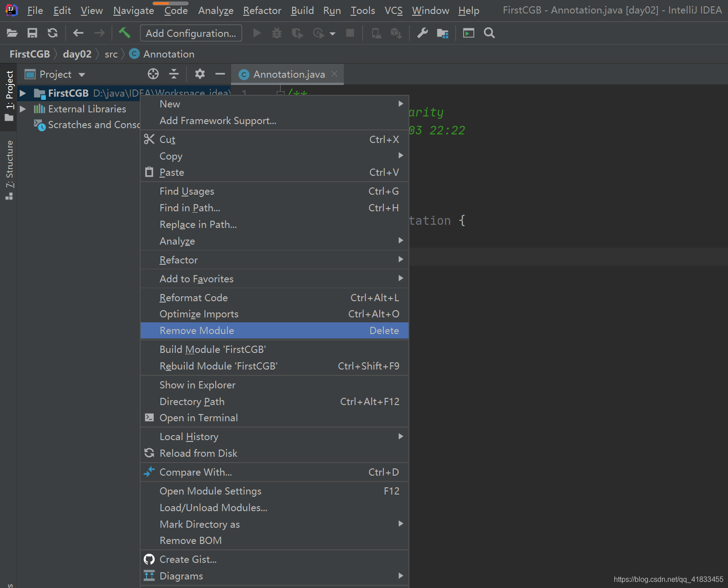The width and height of the screenshot is (728, 588).
Task: Click the Open folder toolbar icon
Action: pyautogui.click(x=12, y=33)
